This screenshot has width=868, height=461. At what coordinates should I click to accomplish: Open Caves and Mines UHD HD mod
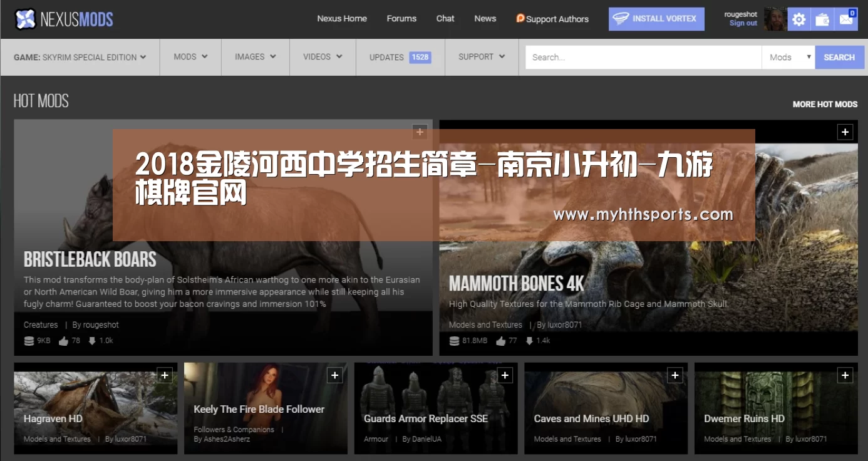coord(591,418)
